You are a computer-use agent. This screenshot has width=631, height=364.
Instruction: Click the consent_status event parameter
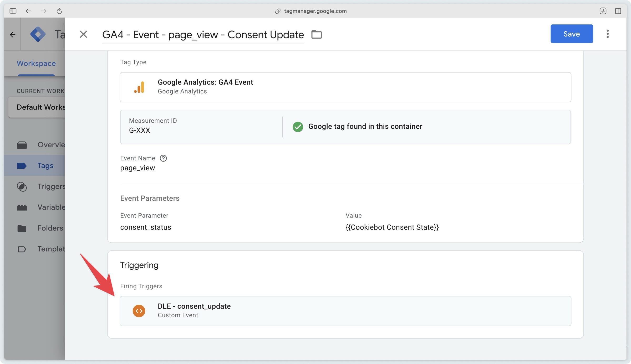146,227
